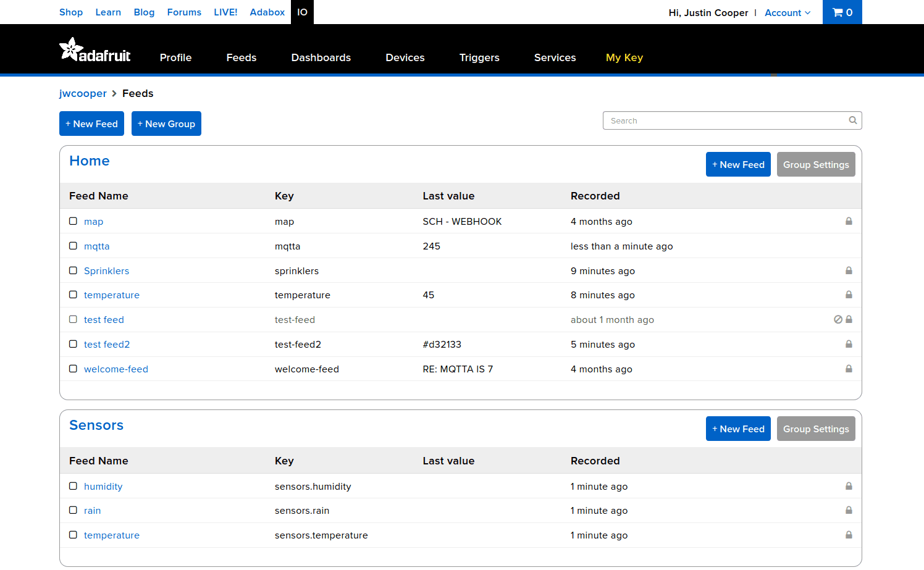Open the Dashboards menu
The image size is (924, 570).
pos(321,57)
